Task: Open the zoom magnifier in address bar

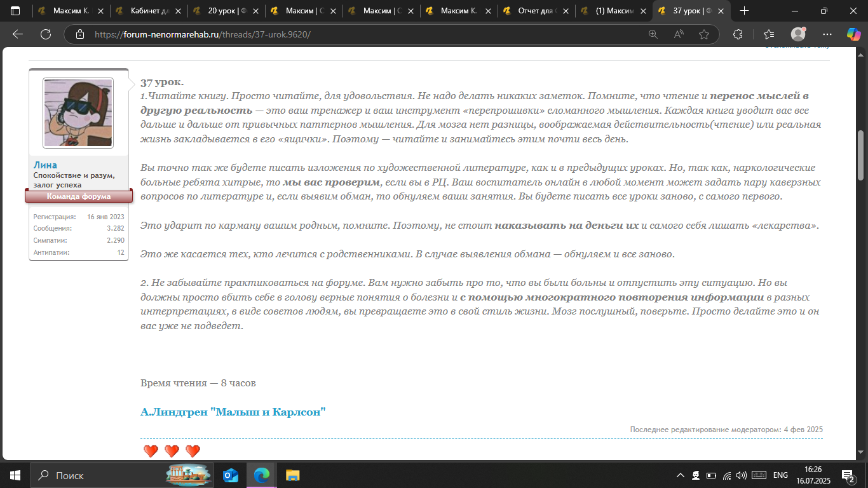Action: click(653, 34)
